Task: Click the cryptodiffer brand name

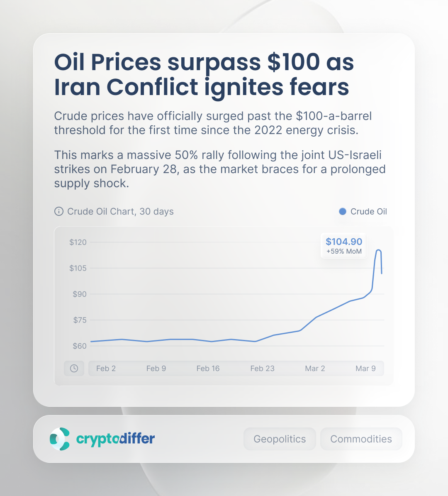Action: 115,439
